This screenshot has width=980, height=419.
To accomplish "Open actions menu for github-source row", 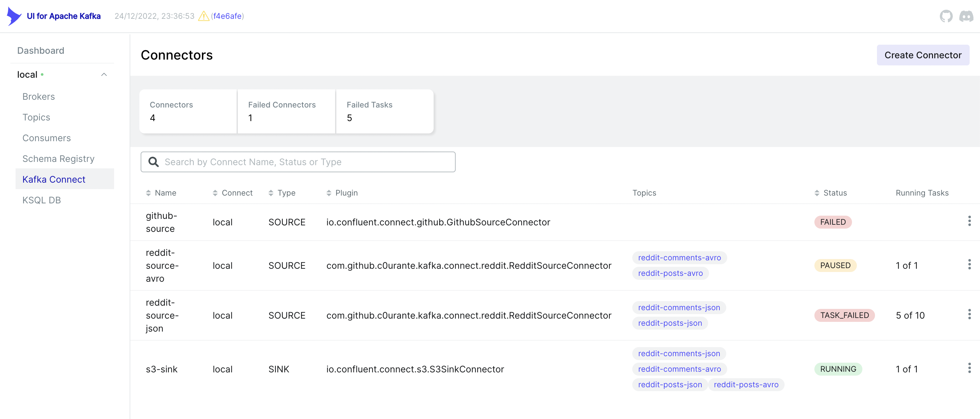I will [969, 221].
